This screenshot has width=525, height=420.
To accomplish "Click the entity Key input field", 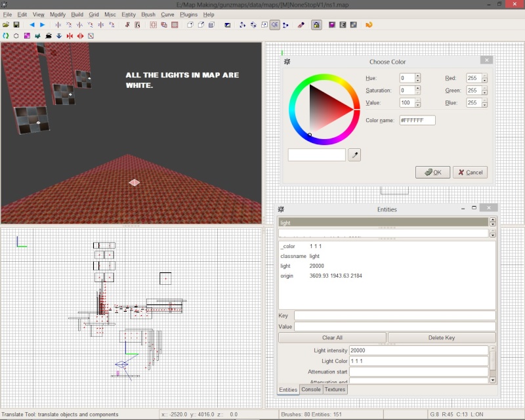I will 395,316.
